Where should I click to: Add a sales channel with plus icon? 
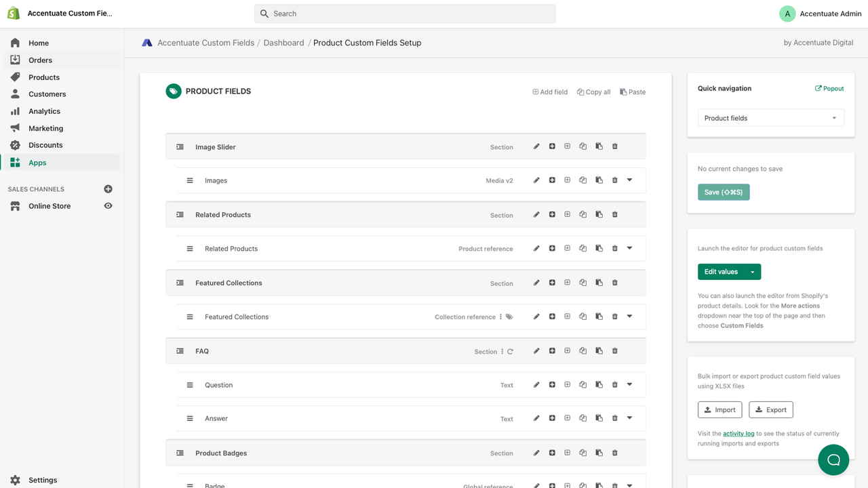108,189
